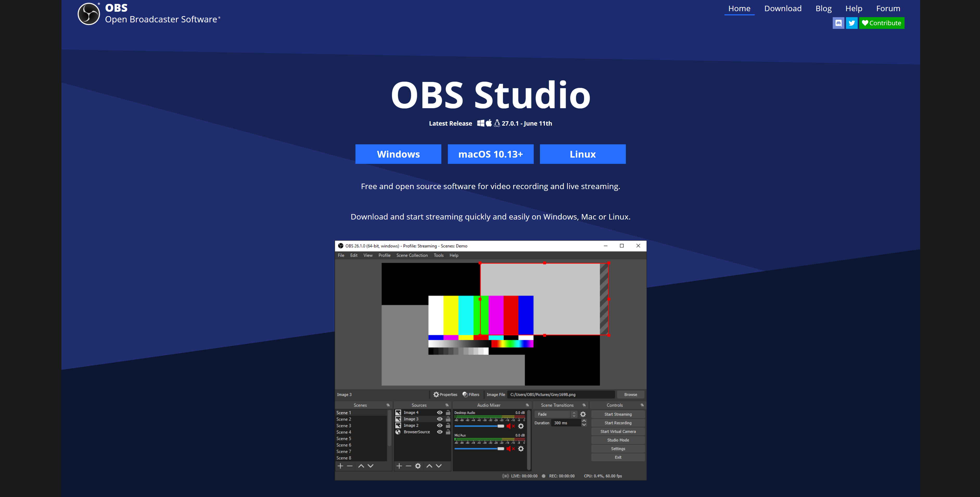Viewport: 980px width, 497px height.
Task: Increase transition Duration with the up arrow
Action: click(x=584, y=421)
